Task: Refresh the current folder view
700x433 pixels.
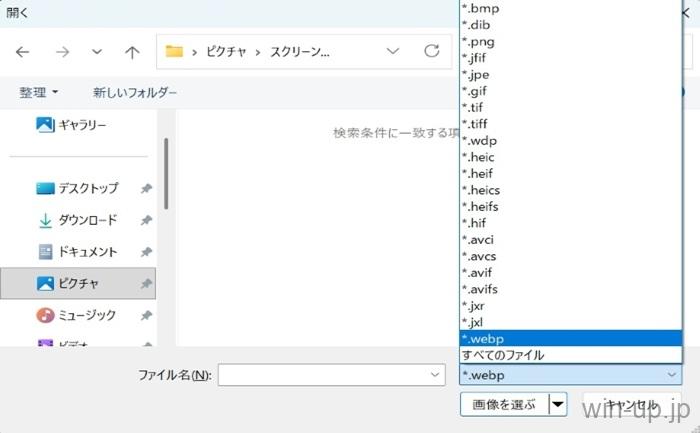Action: click(x=431, y=51)
